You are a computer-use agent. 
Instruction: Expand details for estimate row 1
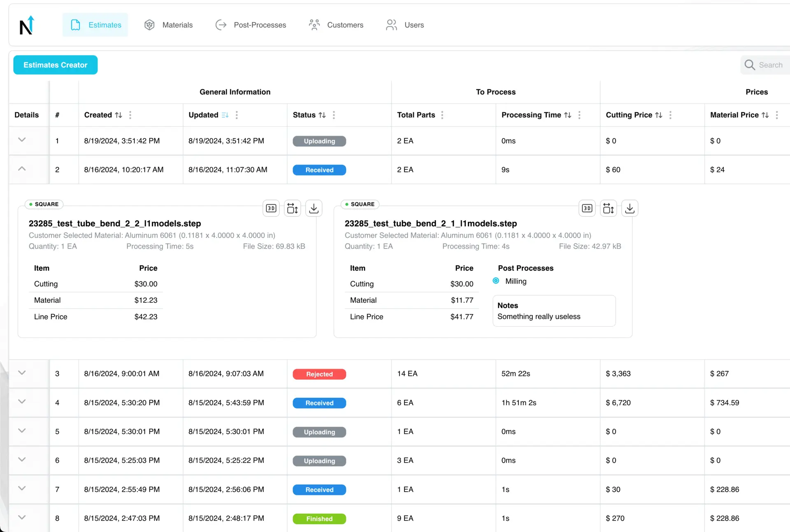(x=22, y=140)
